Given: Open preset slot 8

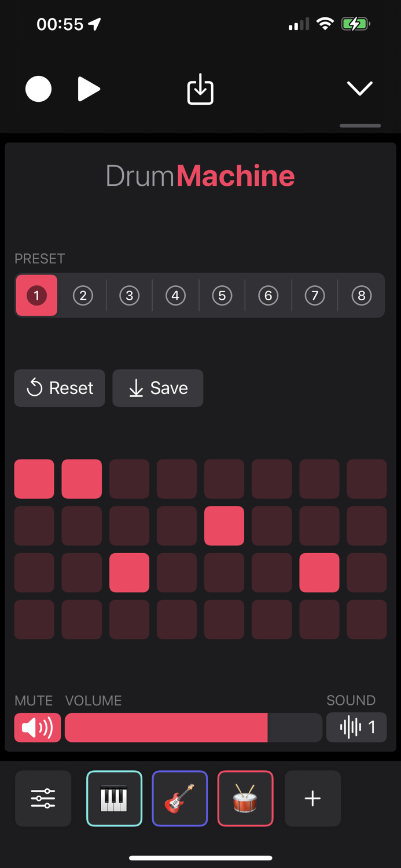Looking at the screenshot, I should click(361, 296).
